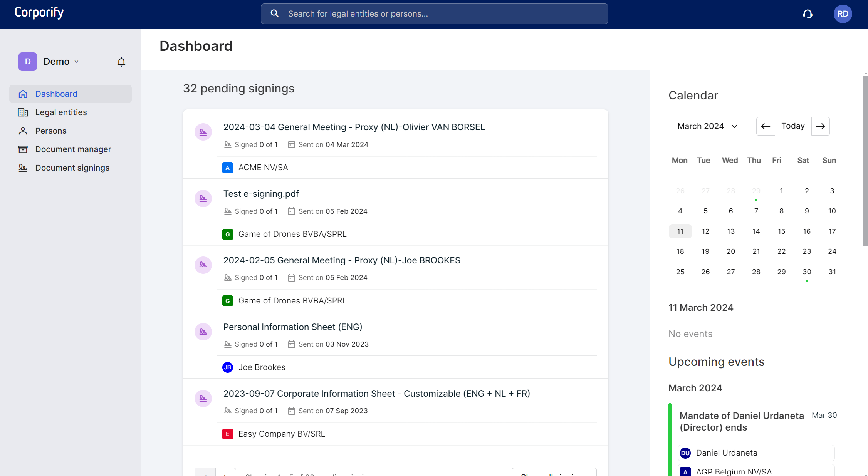Click the ACME NV/SA entity badge

(x=228, y=168)
